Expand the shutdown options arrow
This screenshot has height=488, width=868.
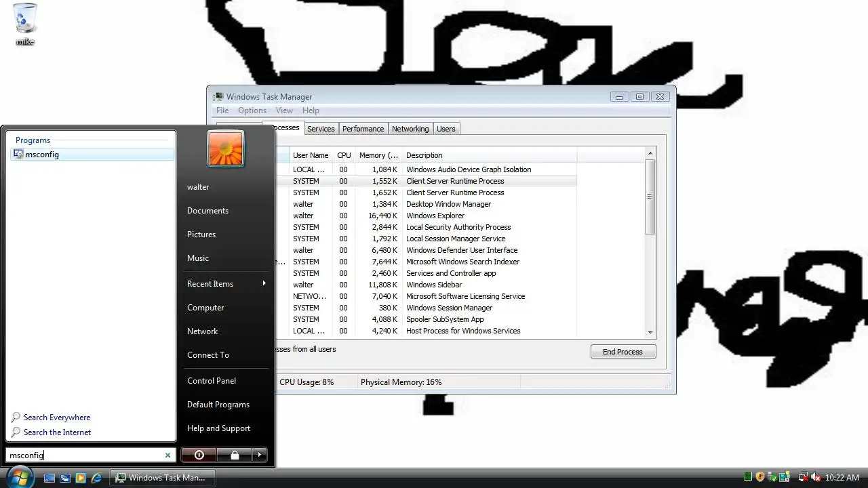click(x=260, y=455)
